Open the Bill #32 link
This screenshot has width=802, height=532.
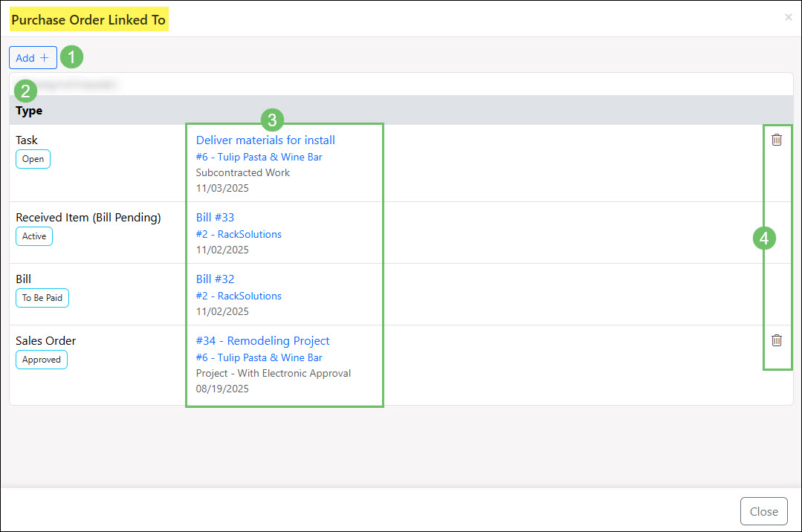tap(215, 279)
